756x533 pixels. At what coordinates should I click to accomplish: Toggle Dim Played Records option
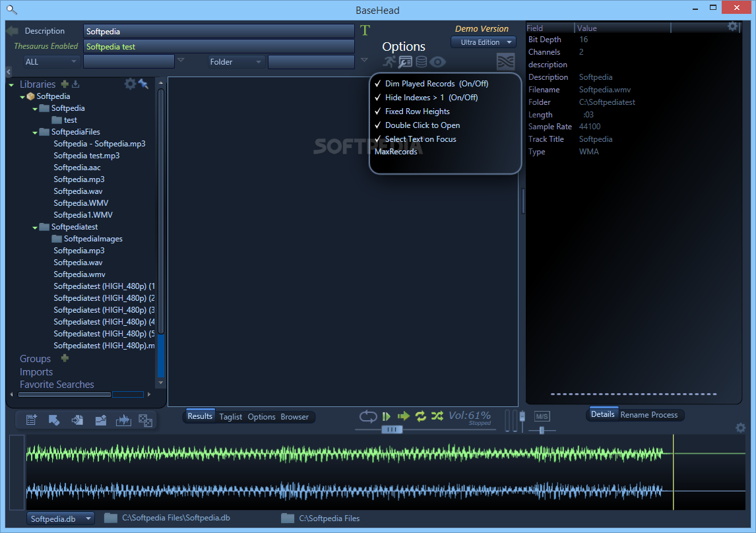tap(431, 84)
